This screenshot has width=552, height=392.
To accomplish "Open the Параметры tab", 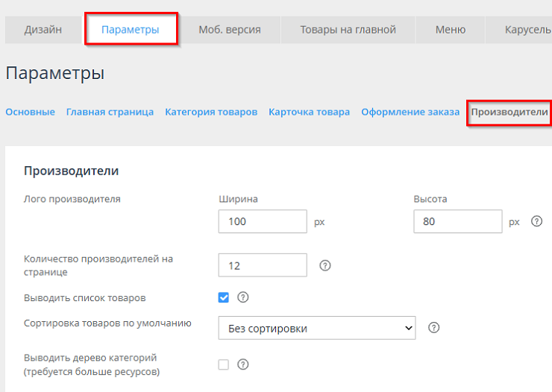I will pyautogui.click(x=131, y=31).
